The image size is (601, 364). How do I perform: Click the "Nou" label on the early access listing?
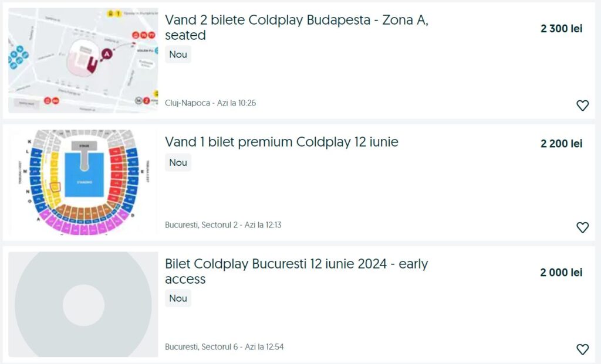(178, 298)
